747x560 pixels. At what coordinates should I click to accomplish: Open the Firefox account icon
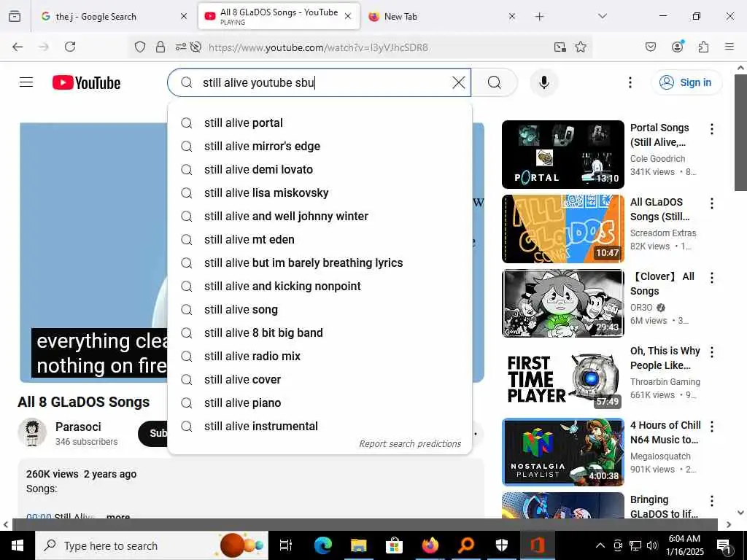[677, 46]
